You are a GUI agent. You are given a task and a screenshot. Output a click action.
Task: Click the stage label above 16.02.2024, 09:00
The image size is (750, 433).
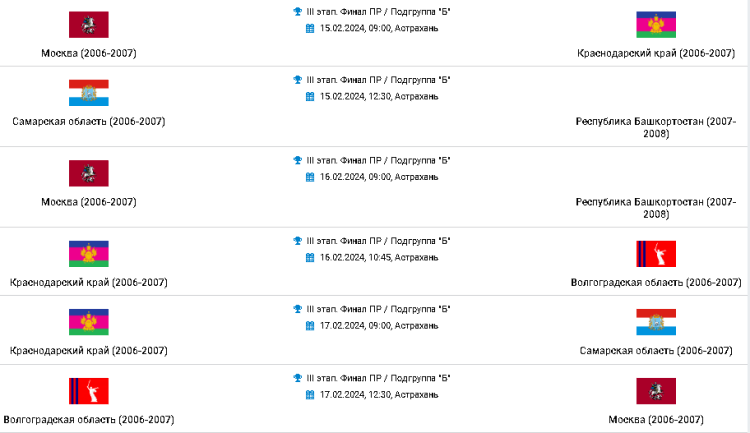tap(378, 160)
